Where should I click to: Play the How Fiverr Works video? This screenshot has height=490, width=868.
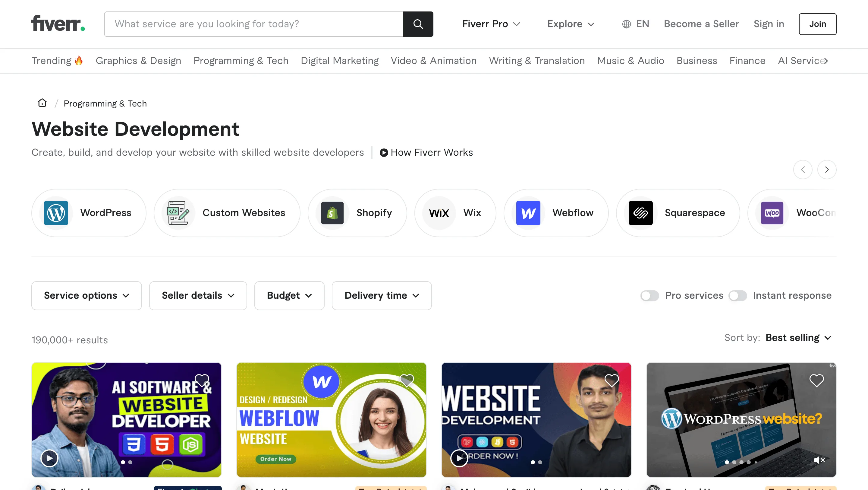[426, 152]
